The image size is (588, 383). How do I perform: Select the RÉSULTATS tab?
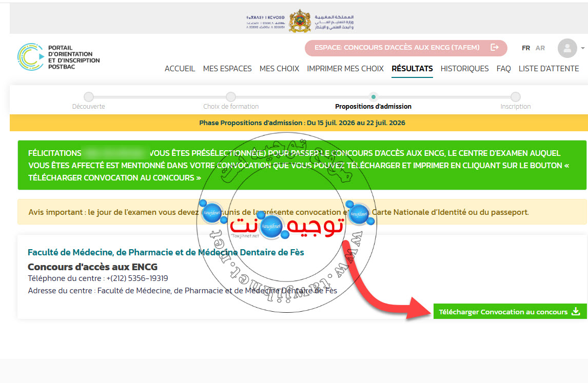[x=412, y=69]
